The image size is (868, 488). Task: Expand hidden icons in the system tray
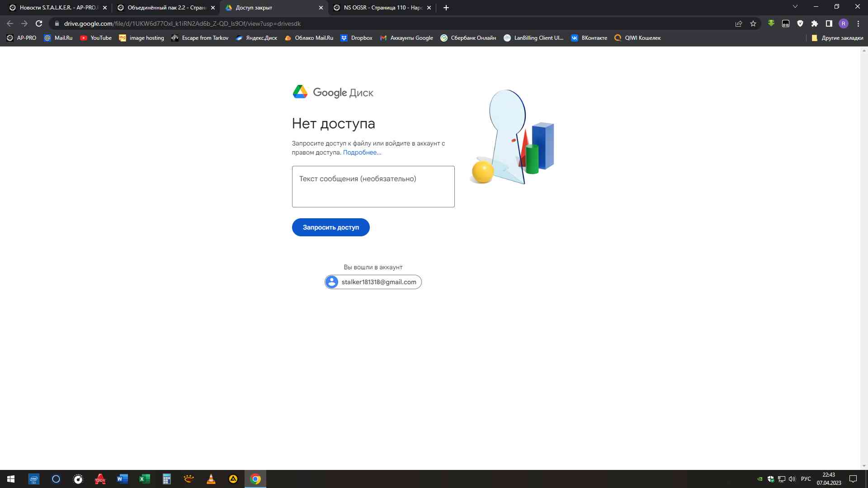[759, 479]
